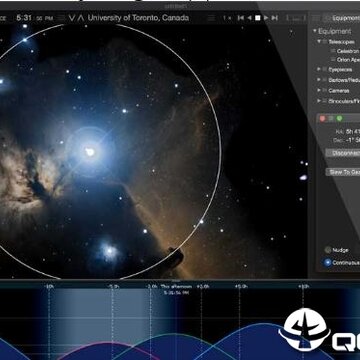Click the run time backward arrow

(249, 18)
